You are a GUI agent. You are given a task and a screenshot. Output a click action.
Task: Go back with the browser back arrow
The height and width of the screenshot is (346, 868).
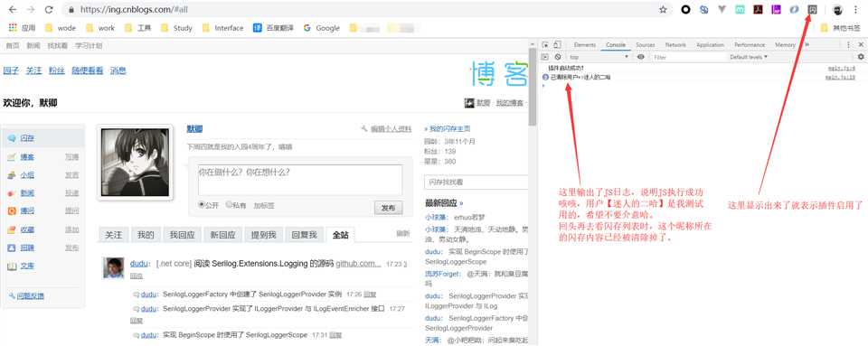(x=13, y=9)
